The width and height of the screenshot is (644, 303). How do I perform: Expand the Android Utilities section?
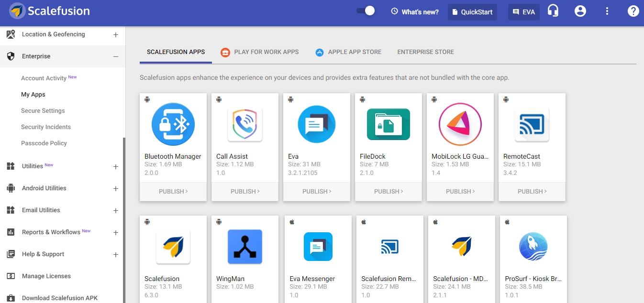[115, 189]
